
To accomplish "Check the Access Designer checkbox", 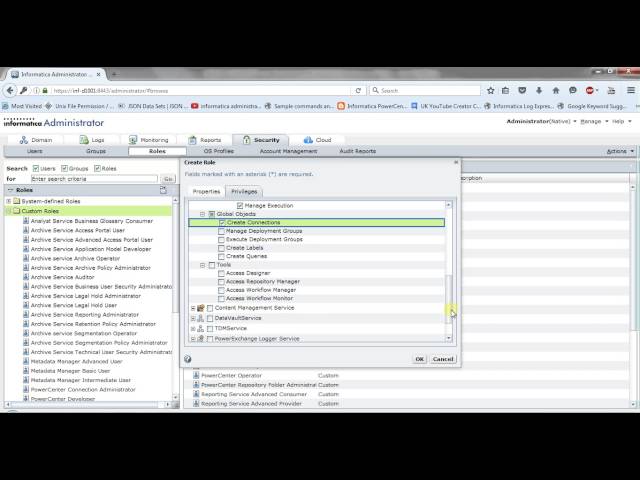I will point(221,273).
